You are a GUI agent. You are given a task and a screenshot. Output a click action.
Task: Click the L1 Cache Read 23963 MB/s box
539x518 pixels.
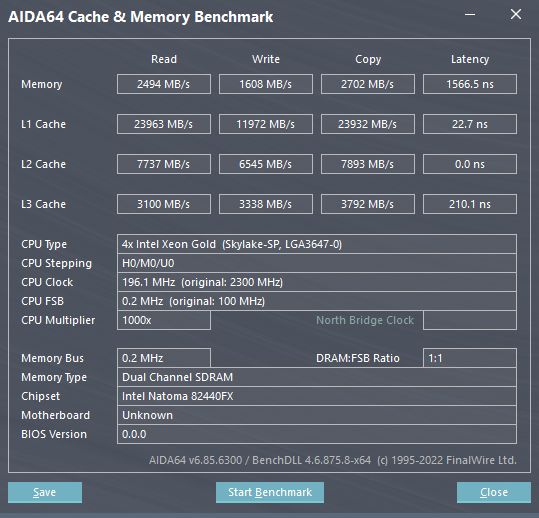[x=164, y=124]
